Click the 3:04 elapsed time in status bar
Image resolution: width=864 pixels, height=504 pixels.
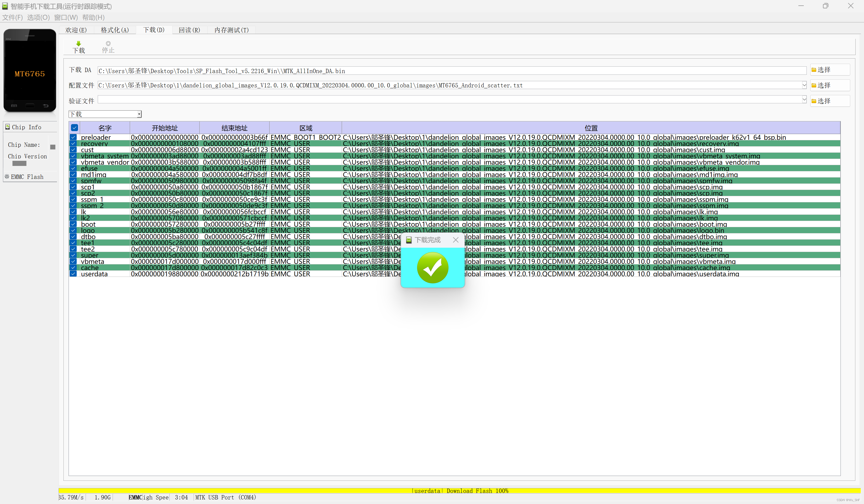pyautogui.click(x=181, y=497)
